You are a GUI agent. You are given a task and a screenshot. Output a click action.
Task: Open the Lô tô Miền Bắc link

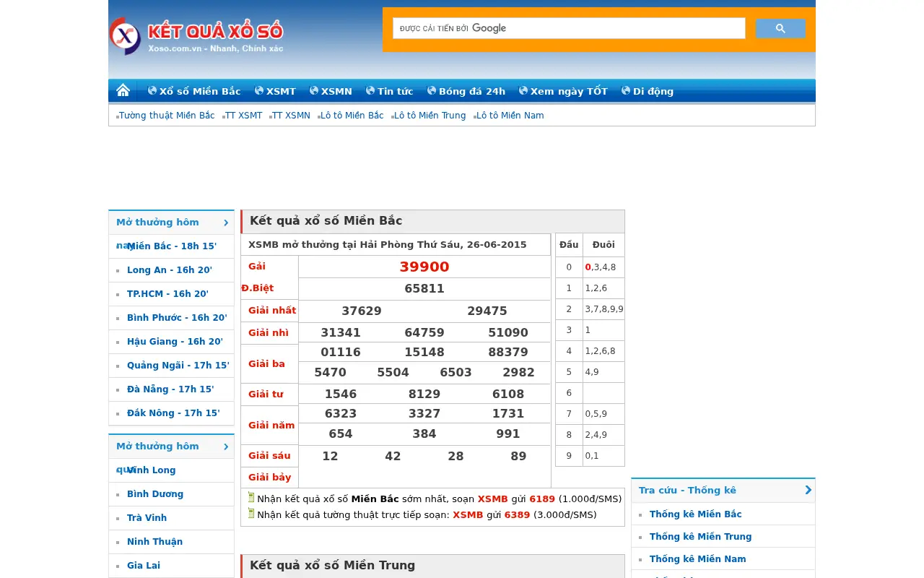tap(352, 116)
